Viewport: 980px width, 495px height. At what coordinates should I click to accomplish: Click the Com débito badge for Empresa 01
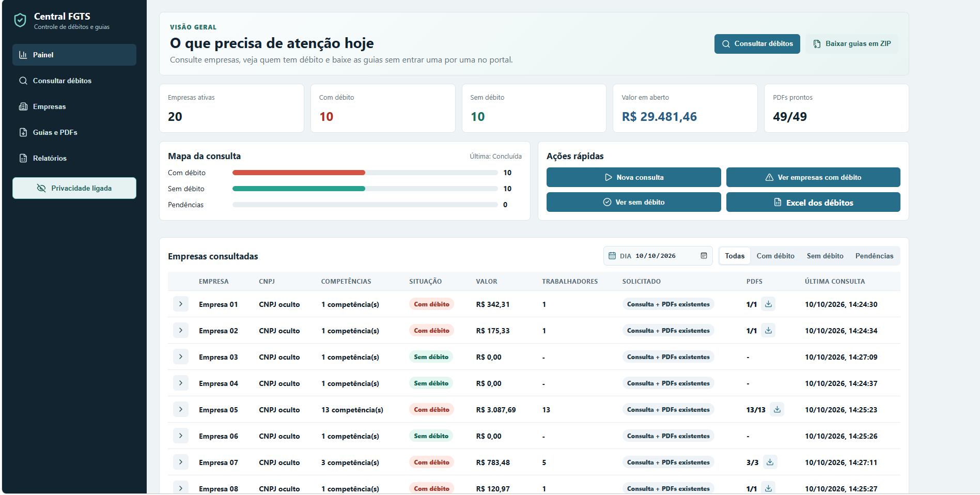click(x=431, y=304)
